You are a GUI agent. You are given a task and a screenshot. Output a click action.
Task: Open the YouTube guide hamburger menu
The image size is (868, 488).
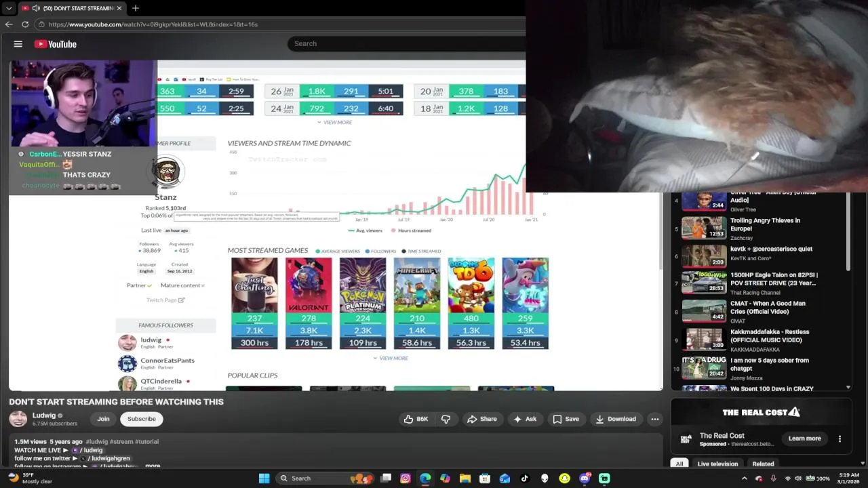18,44
